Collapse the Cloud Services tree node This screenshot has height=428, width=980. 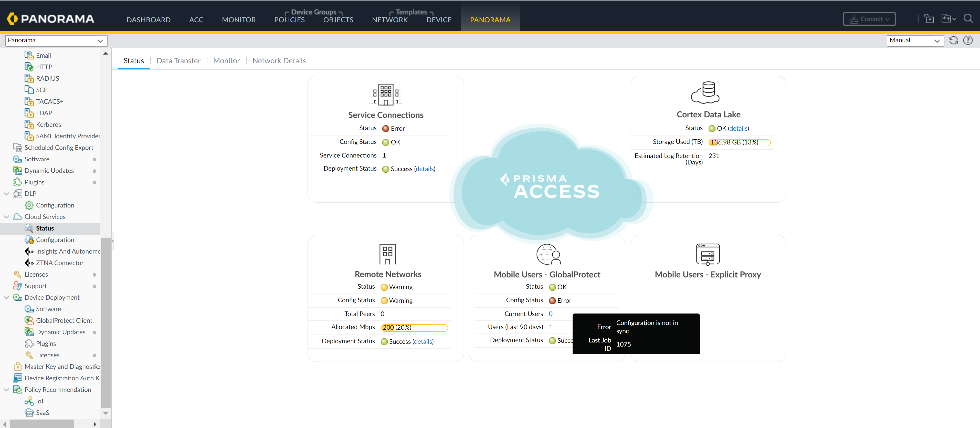(6, 217)
